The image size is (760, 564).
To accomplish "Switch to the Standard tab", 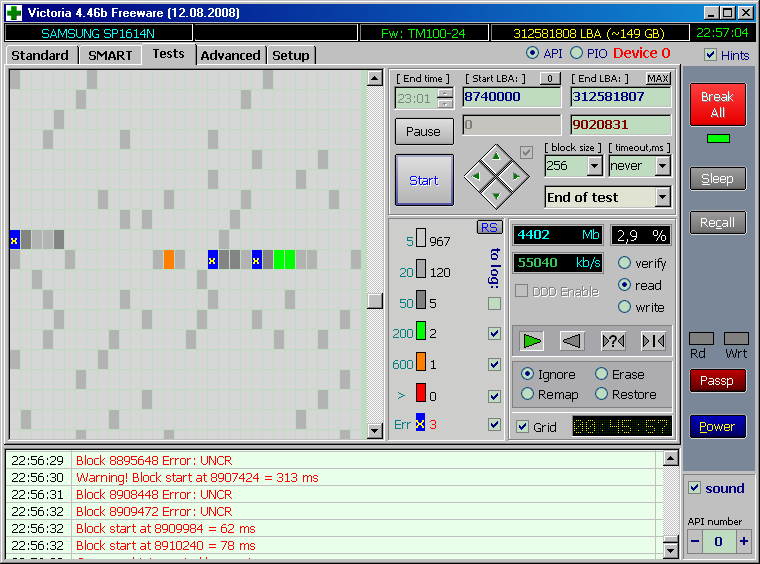I will tap(40, 55).
